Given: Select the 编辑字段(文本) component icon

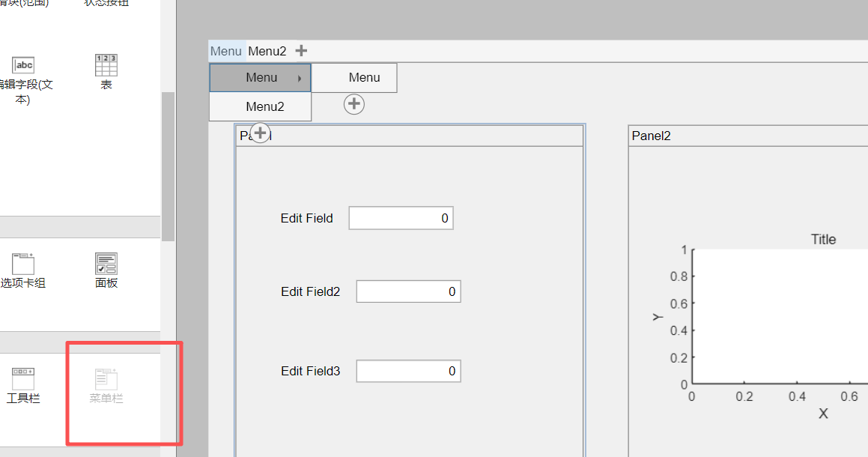Looking at the screenshot, I should (23, 65).
